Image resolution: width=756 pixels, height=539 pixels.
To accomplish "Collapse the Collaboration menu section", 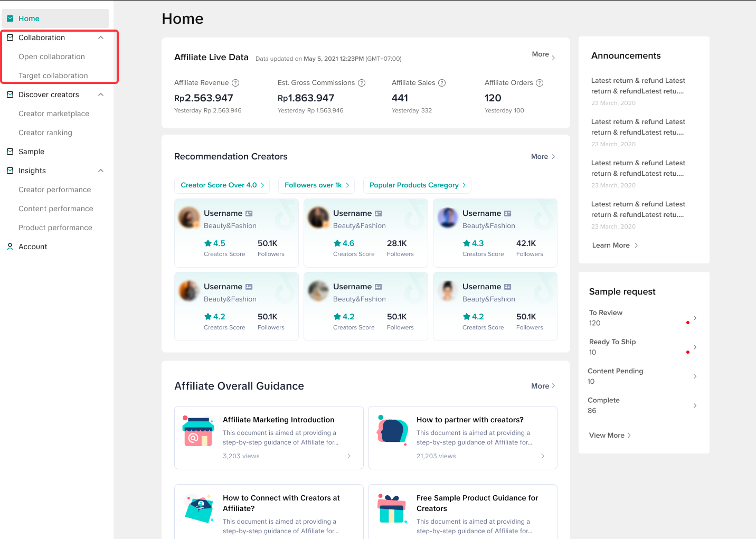I will pyautogui.click(x=101, y=37).
